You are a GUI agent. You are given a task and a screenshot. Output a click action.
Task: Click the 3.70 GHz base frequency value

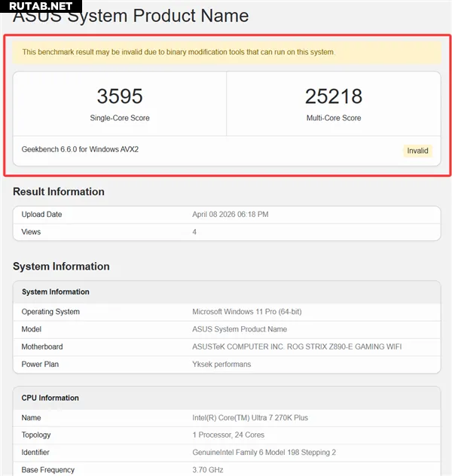[x=209, y=470]
